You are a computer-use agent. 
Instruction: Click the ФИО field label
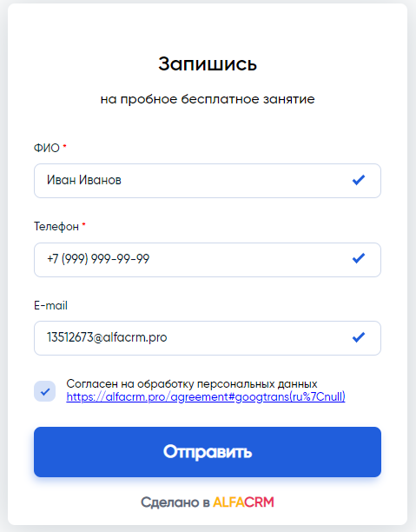47,149
